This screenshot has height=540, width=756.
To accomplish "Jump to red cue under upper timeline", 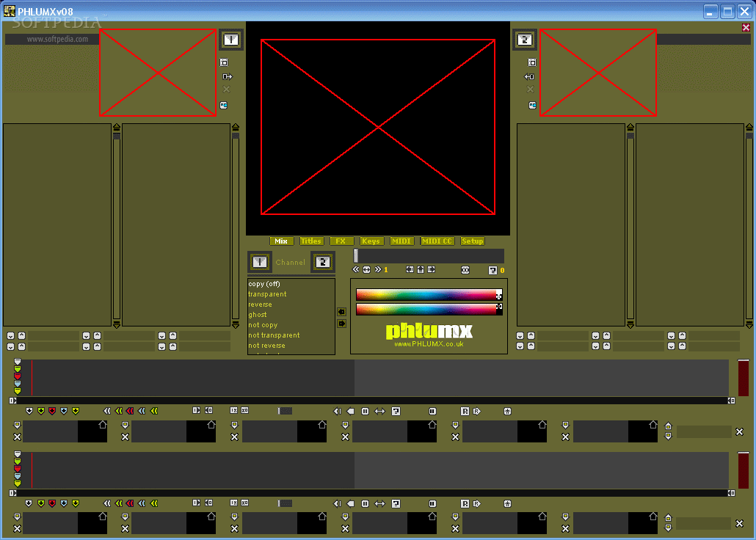I will coord(130,411).
